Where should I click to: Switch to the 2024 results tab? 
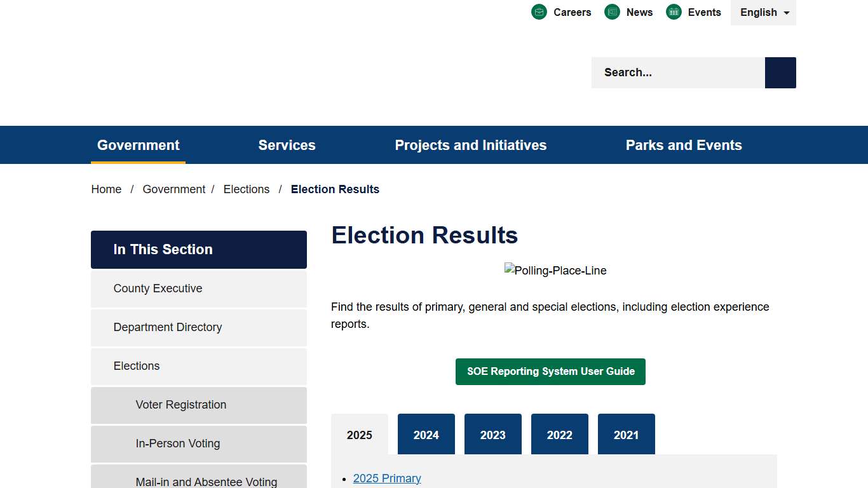426,435
